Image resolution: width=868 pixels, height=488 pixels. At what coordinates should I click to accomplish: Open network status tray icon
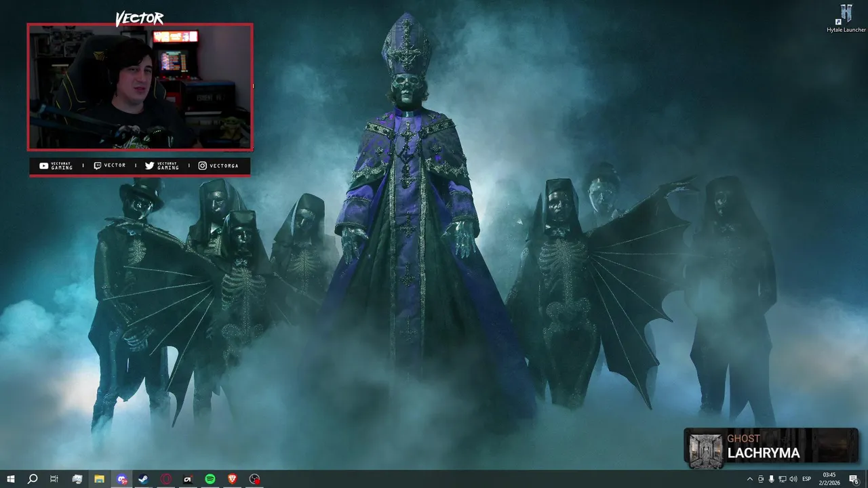point(783,479)
